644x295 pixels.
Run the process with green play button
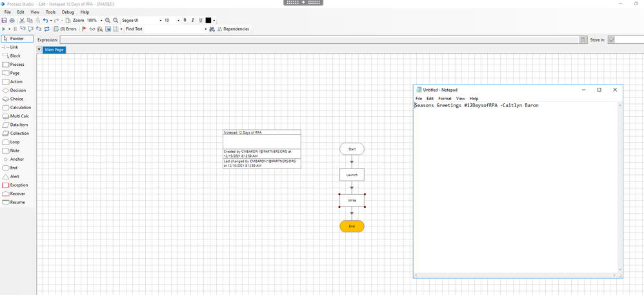(x=4, y=29)
